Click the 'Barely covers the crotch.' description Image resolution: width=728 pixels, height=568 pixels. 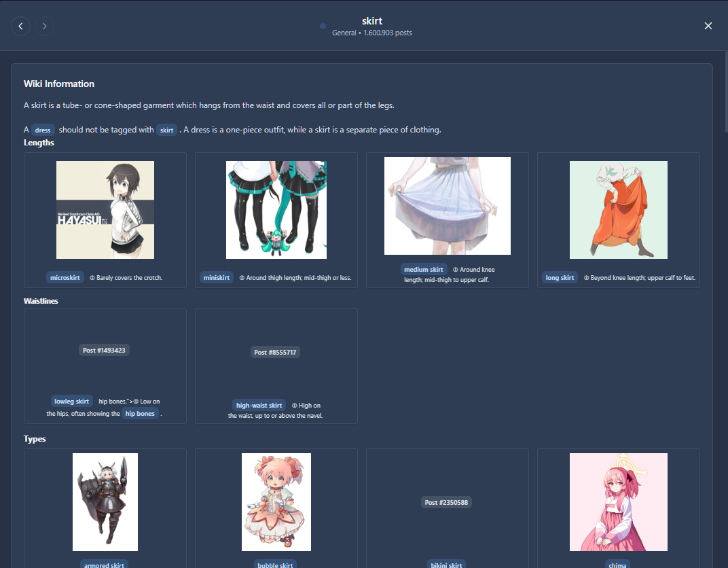pos(130,278)
